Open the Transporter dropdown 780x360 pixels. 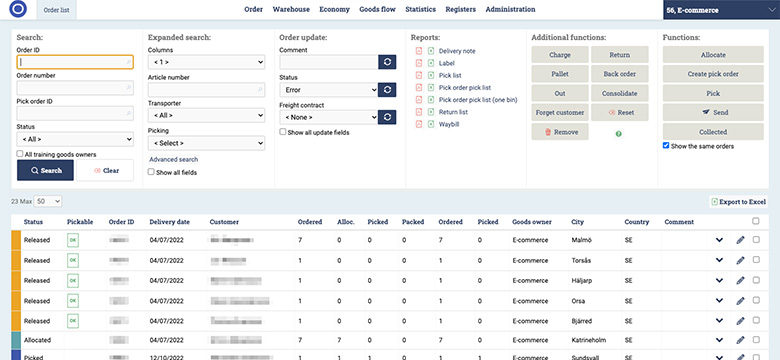[206, 115]
